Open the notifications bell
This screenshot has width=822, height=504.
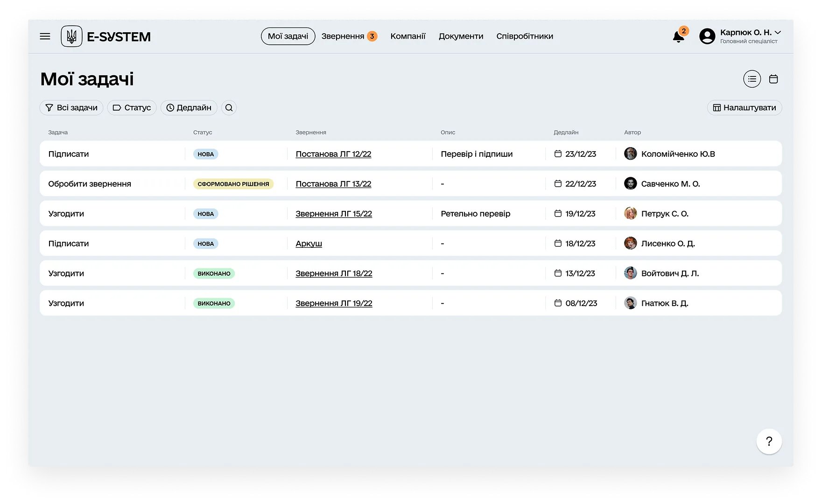(x=678, y=37)
